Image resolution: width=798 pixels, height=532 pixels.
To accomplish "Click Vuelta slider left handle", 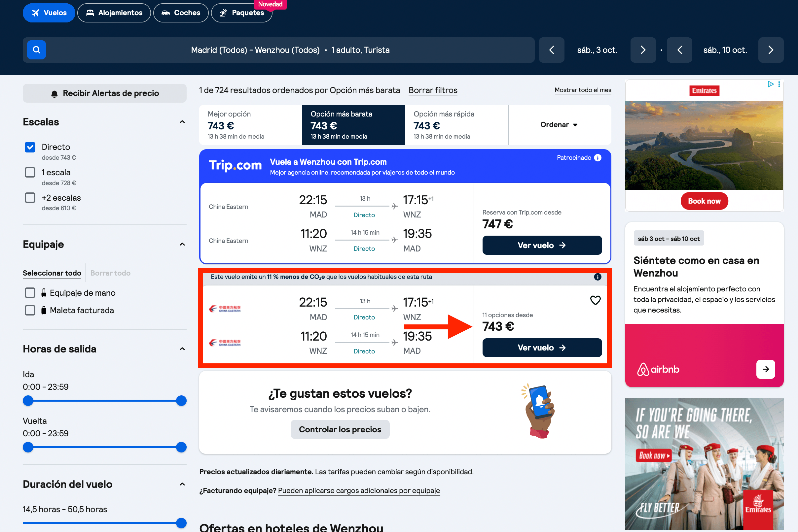I will [x=28, y=447].
